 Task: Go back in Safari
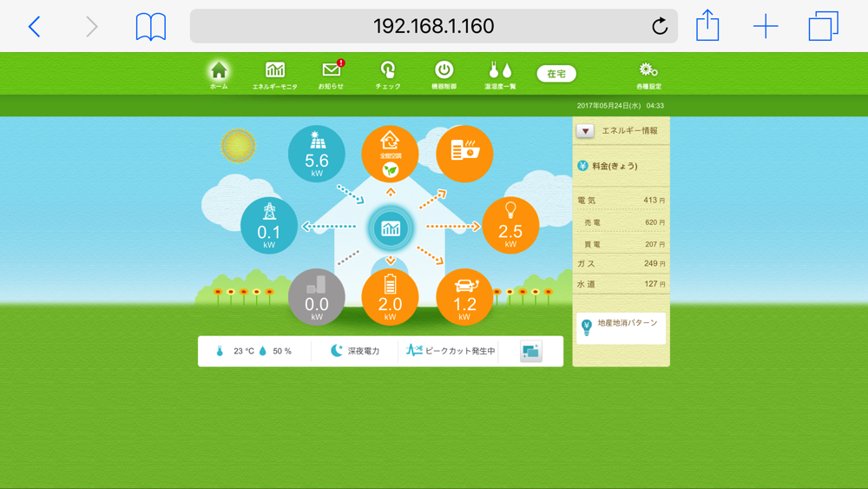click(35, 26)
